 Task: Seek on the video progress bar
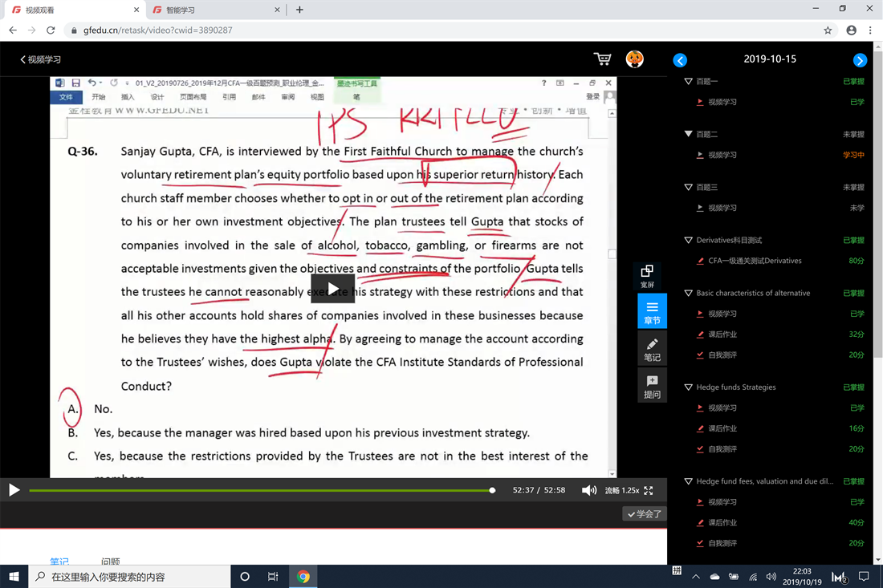[261, 490]
